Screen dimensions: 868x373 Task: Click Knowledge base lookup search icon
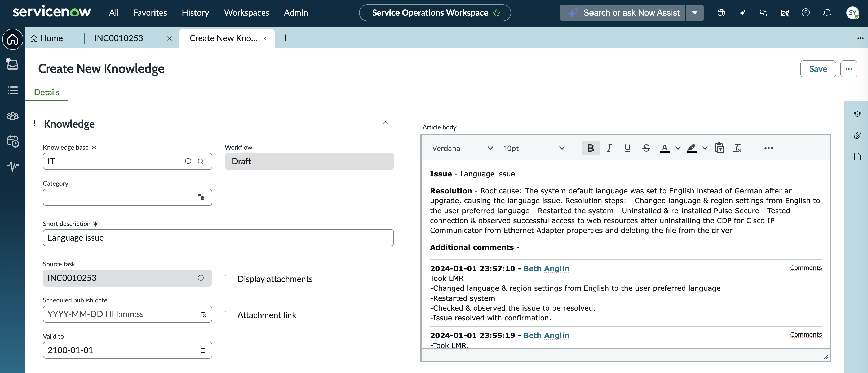click(x=201, y=161)
